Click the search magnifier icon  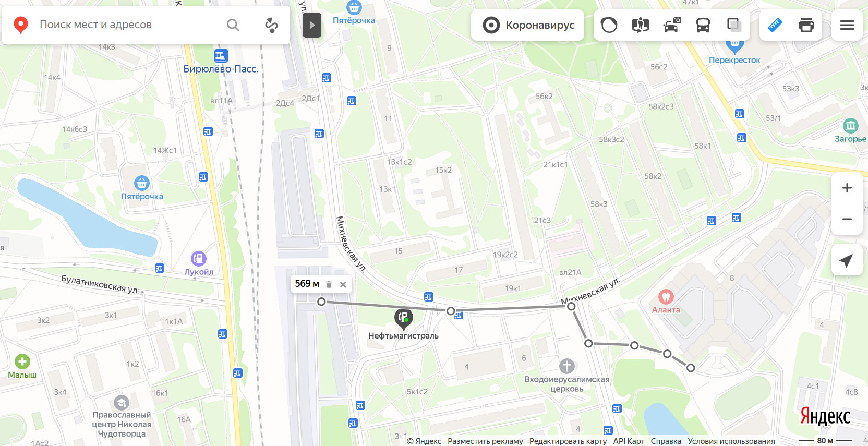coord(233,25)
